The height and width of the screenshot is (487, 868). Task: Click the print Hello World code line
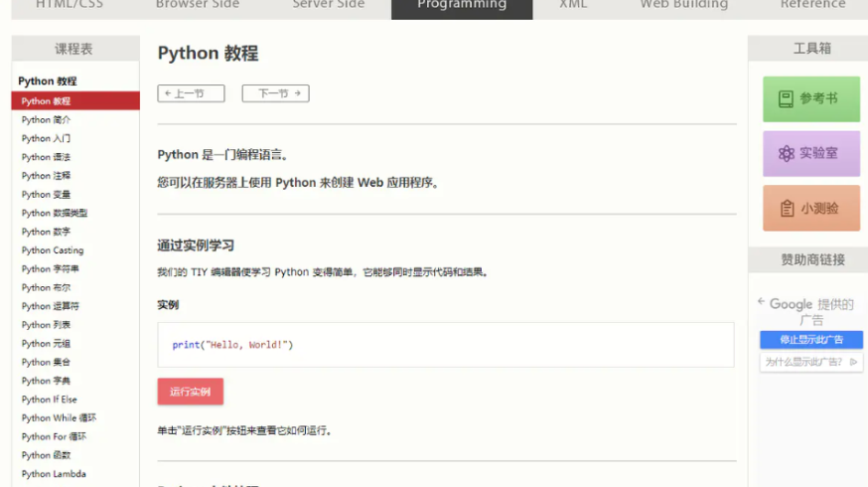tap(232, 345)
